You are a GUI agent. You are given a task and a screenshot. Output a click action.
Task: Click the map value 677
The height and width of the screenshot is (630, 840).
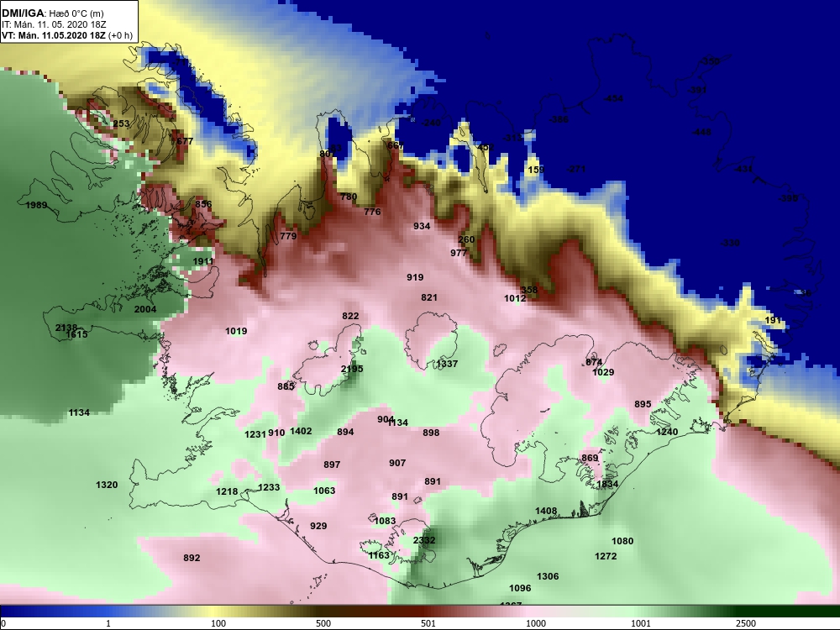point(185,141)
